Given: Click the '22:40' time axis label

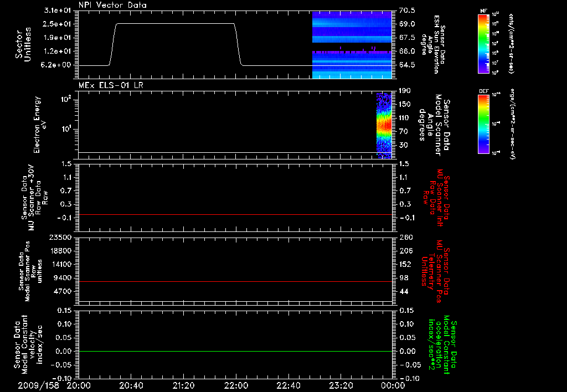Looking at the screenshot, I should (x=288, y=385).
